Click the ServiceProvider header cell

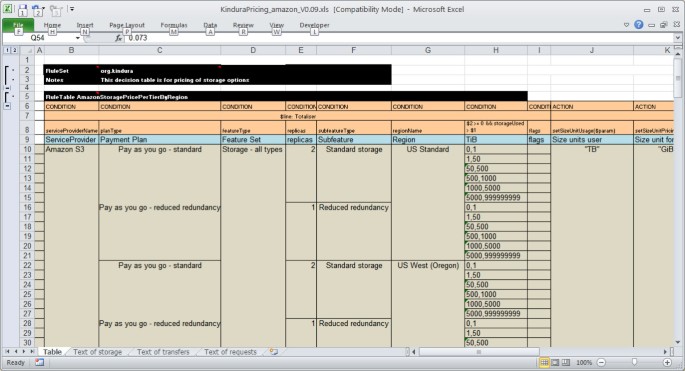71,140
